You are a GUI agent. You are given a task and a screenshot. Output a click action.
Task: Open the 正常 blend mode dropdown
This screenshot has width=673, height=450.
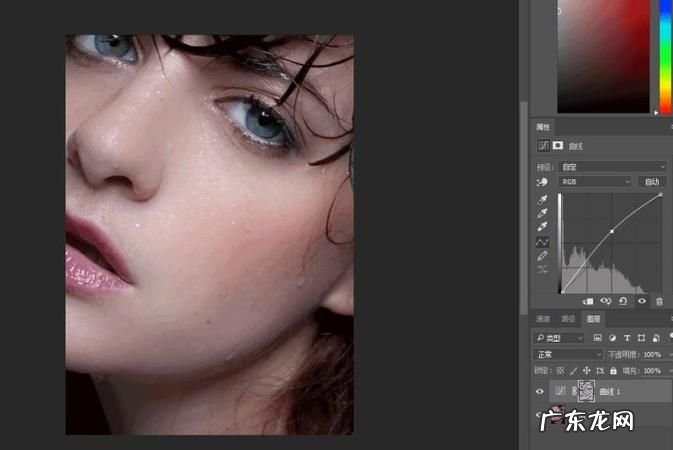tap(568, 354)
